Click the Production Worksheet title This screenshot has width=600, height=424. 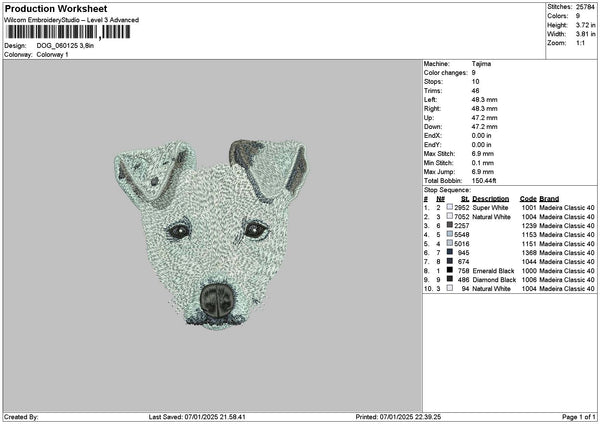pos(55,9)
